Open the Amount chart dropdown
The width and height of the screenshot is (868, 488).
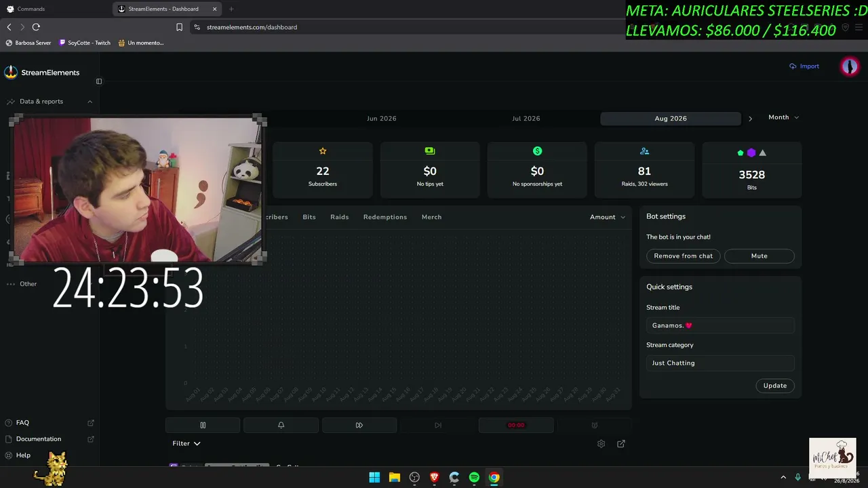point(608,217)
